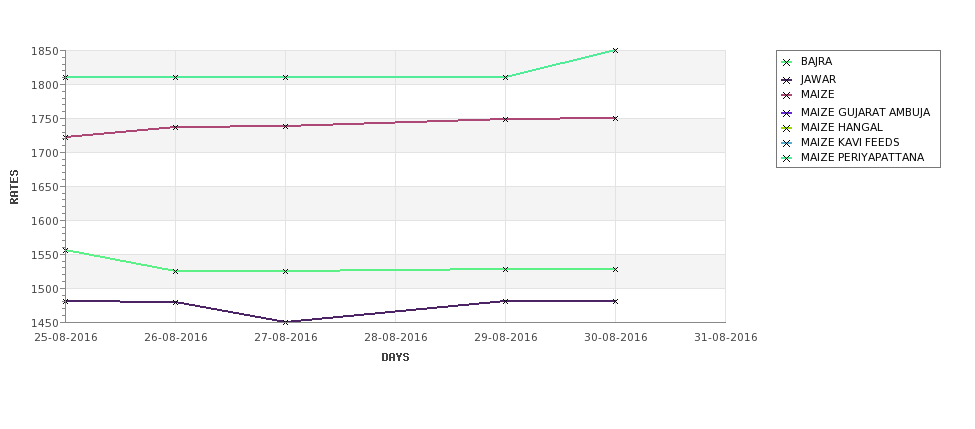Click the MAIZE PERIYAPATTANA legend marker

point(787,159)
